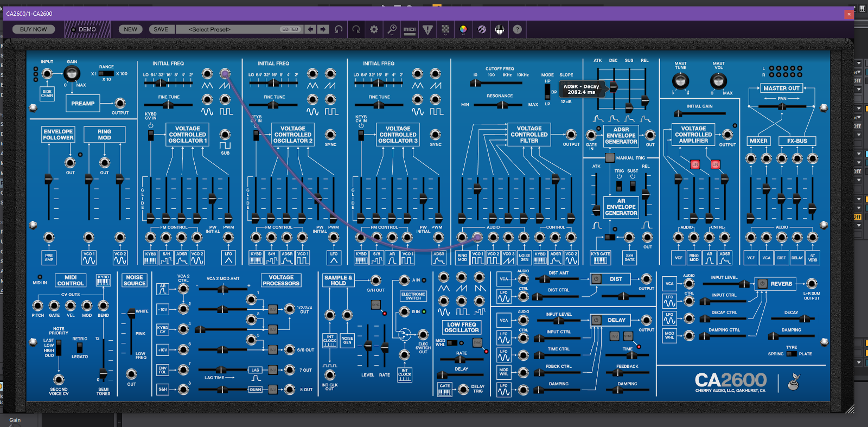This screenshot has width=868, height=427.
Task: Click the Voltage Controlled Filter OUTPUT jack
Action: [571, 134]
